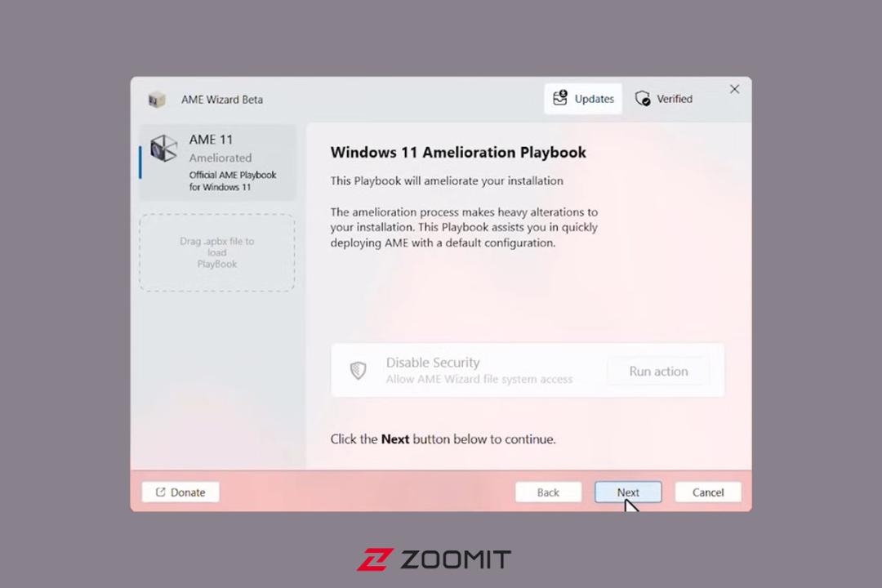Click Next to continue
The width and height of the screenshot is (882, 588).
(628, 492)
